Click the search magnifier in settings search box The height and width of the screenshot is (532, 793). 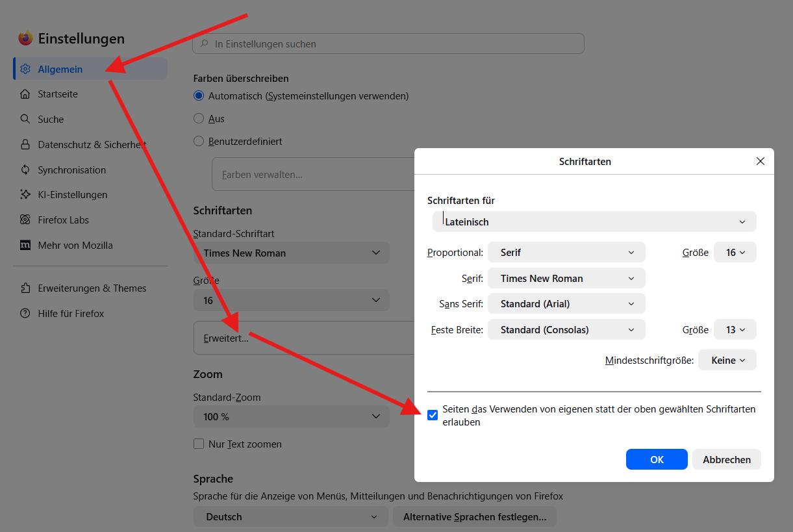(x=205, y=44)
